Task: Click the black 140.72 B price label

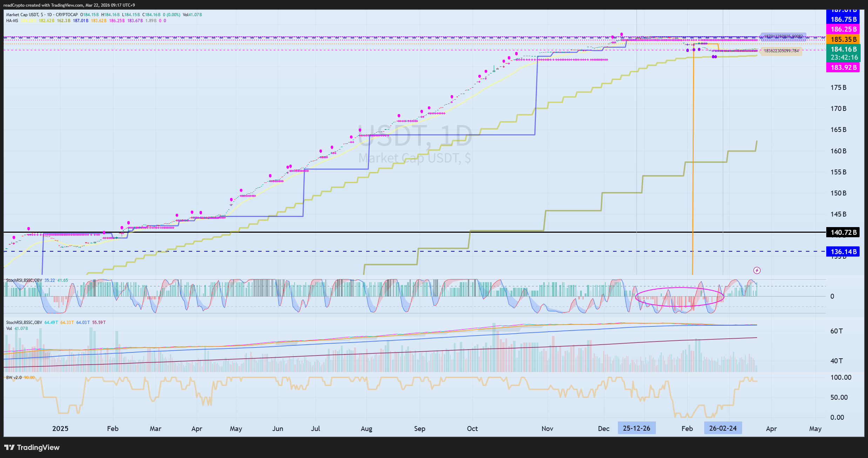Action: (x=843, y=232)
